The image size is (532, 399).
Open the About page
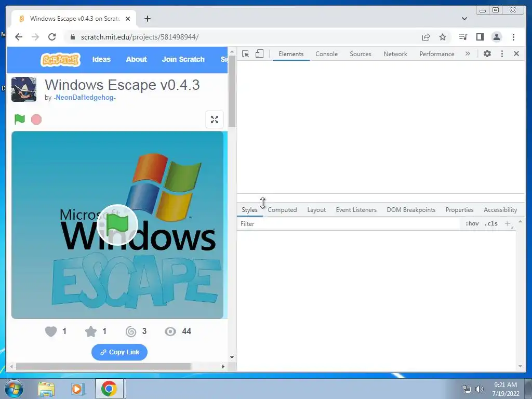137,59
